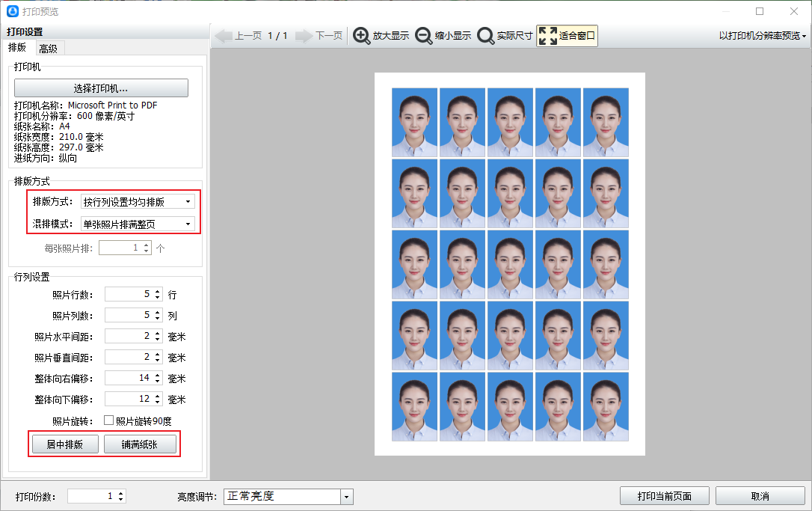This screenshot has height=511, width=812.
Task: Increase 打印份数 with the up arrow
Action: click(x=120, y=493)
